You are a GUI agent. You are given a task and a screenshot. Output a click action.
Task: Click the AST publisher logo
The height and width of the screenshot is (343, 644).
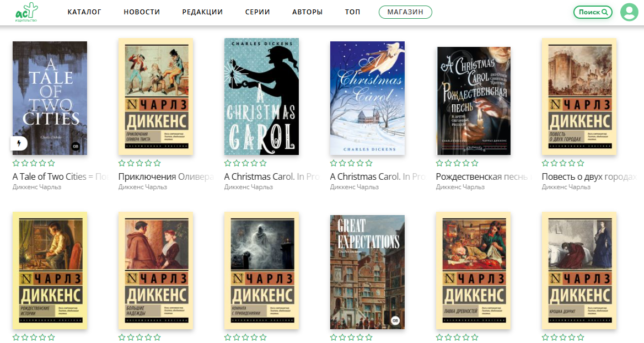pyautogui.click(x=26, y=12)
